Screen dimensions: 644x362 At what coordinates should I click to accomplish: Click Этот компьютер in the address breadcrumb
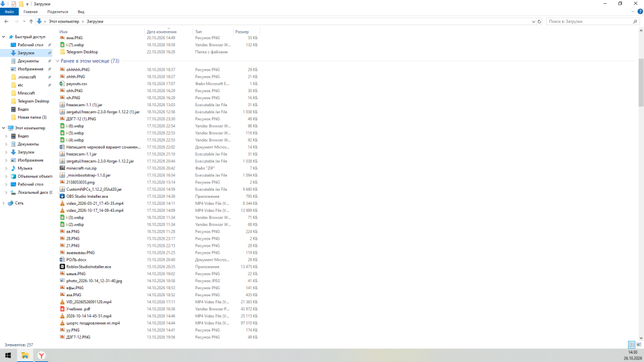click(x=64, y=21)
